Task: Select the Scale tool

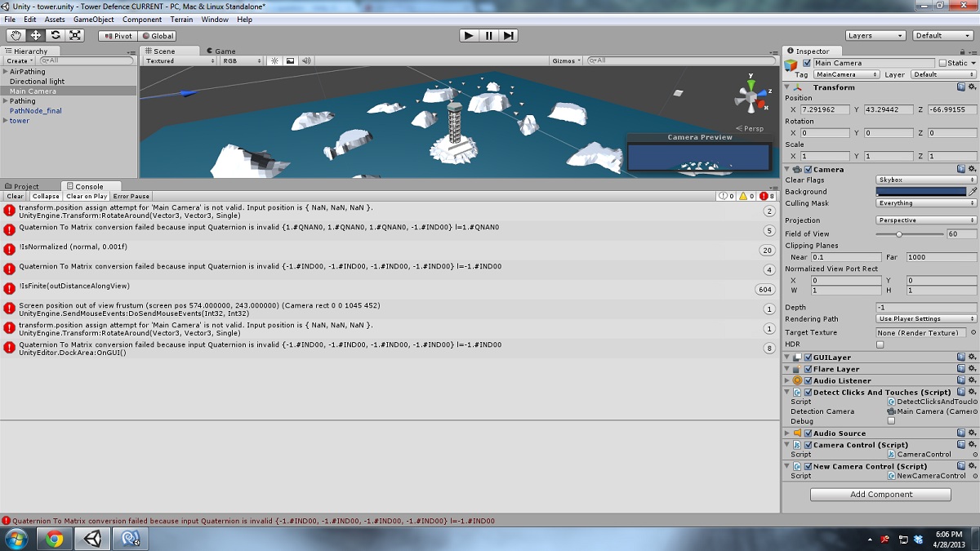Action: click(x=75, y=35)
